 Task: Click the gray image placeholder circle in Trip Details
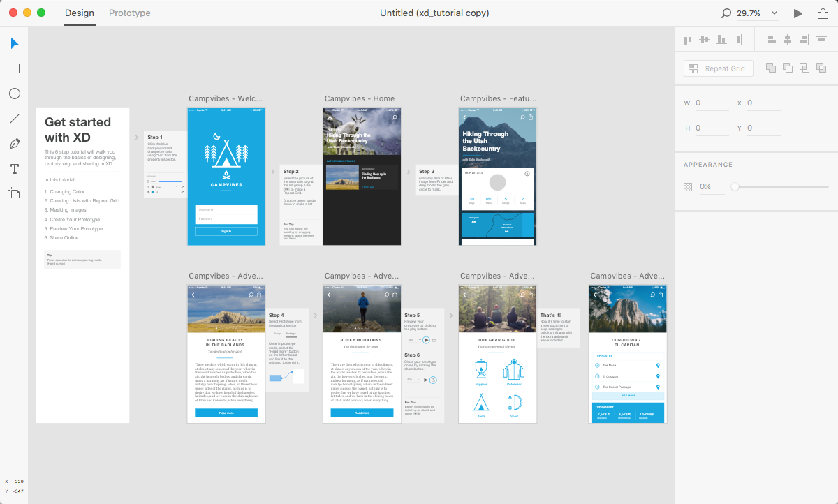[x=497, y=183]
